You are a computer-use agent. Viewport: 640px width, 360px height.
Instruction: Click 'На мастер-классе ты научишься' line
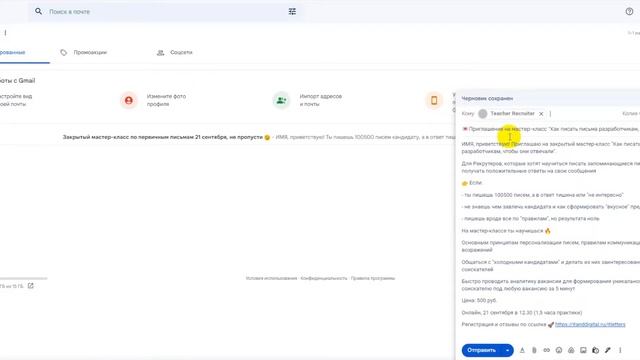[506, 231]
